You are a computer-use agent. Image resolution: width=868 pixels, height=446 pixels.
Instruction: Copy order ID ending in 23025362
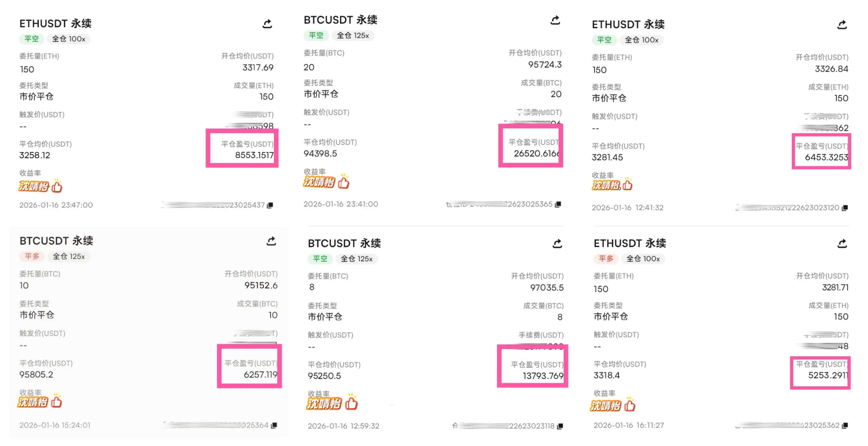coord(844,426)
